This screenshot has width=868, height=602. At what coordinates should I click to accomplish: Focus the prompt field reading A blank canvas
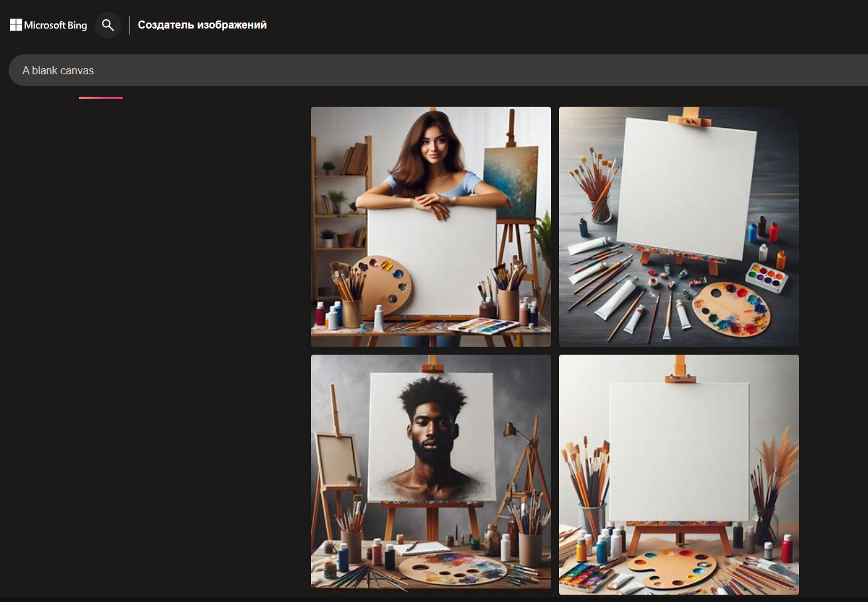coord(438,70)
